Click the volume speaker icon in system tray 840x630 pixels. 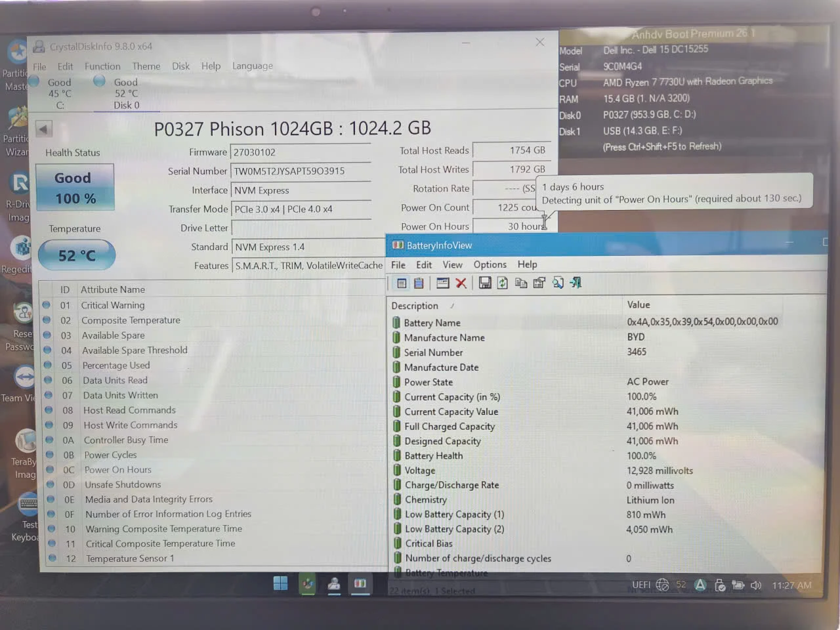coord(756,585)
